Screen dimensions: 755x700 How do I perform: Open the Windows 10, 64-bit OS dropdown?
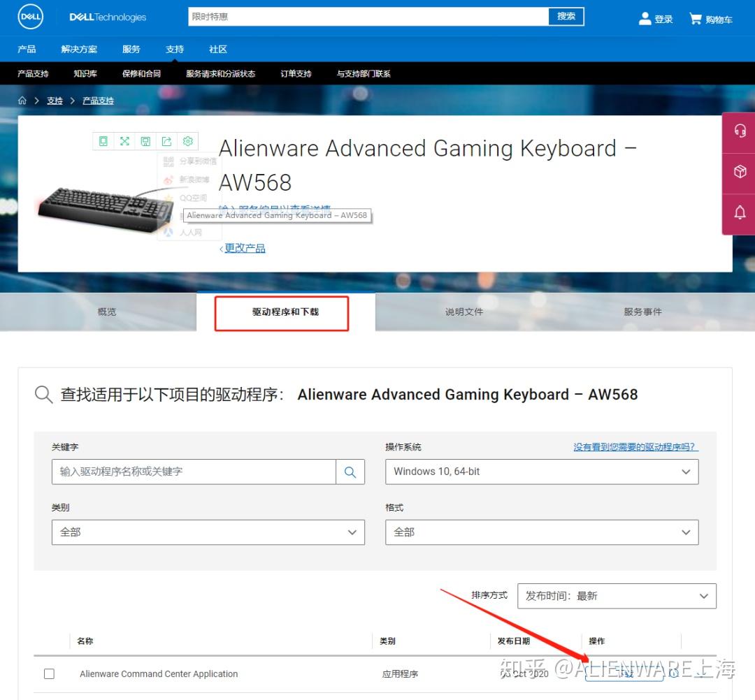[x=542, y=472]
